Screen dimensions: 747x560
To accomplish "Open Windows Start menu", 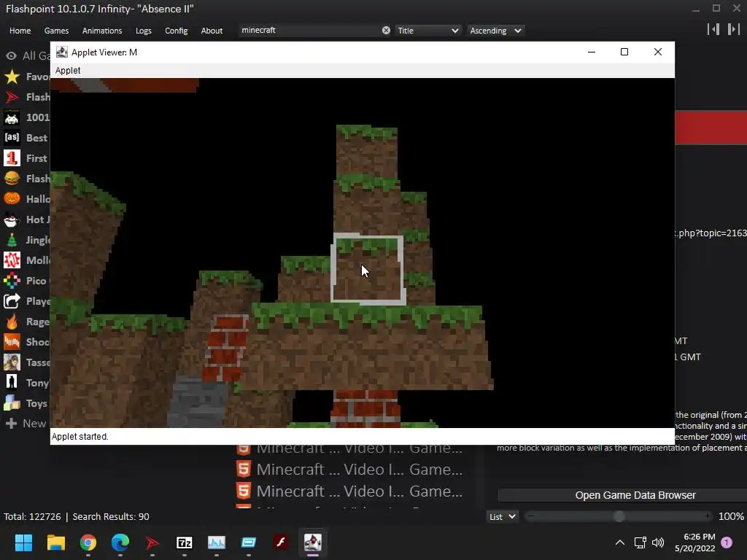I will tap(23, 542).
